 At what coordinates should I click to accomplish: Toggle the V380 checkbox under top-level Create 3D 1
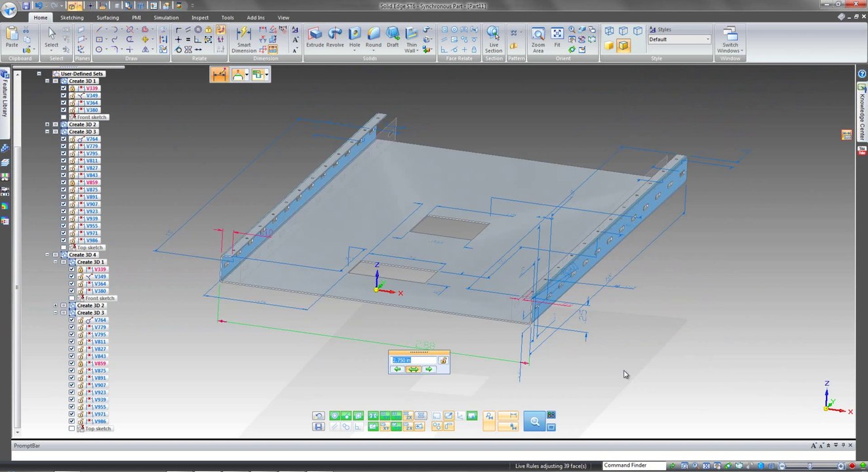pyautogui.click(x=64, y=110)
